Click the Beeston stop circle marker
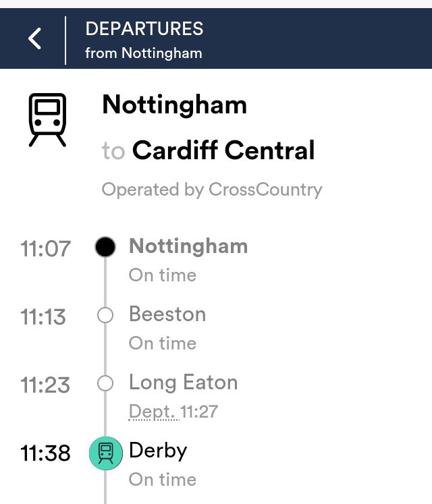The height and width of the screenshot is (504, 432). click(x=105, y=315)
